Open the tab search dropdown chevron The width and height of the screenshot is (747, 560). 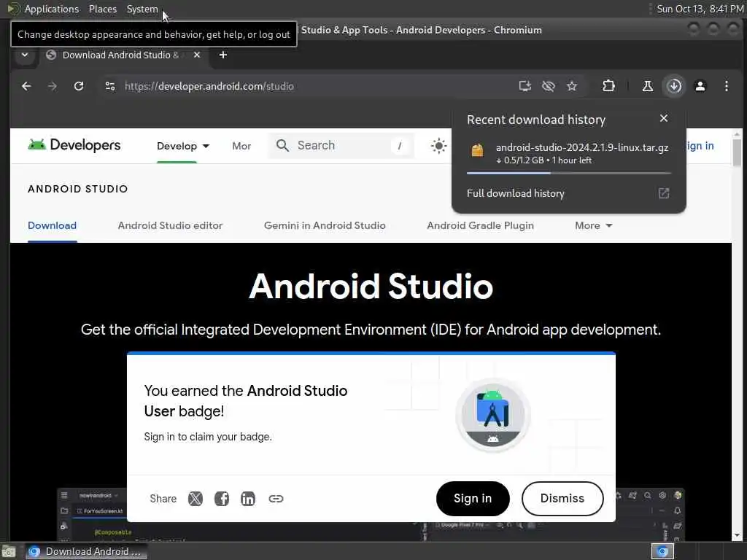(x=25, y=55)
